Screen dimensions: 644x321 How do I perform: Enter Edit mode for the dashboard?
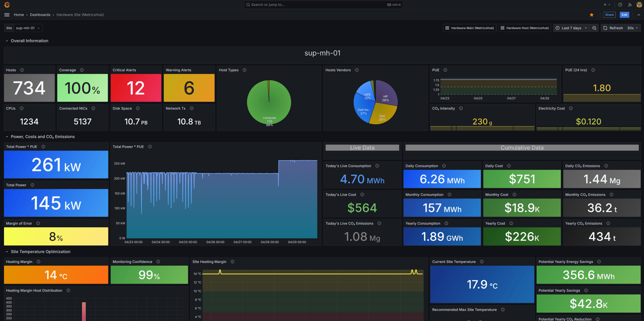pyautogui.click(x=625, y=15)
